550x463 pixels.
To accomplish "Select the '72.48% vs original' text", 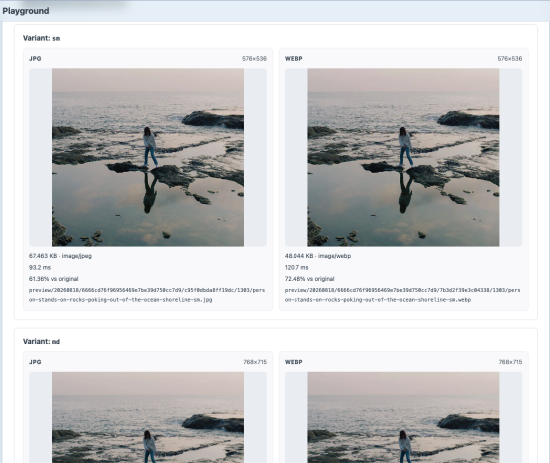I will [x=309, y=279].
